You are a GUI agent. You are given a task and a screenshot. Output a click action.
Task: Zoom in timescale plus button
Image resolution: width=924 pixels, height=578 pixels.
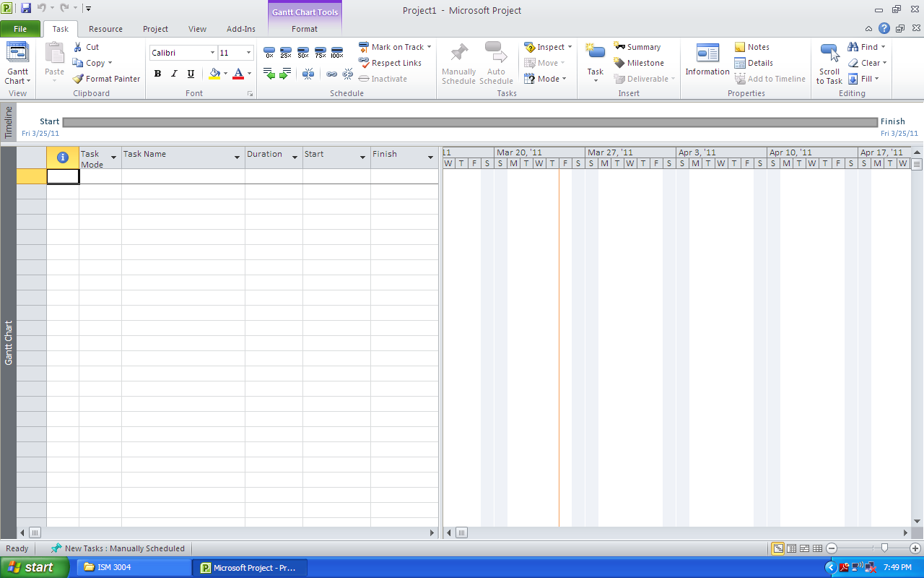click(x=915, y=548)
